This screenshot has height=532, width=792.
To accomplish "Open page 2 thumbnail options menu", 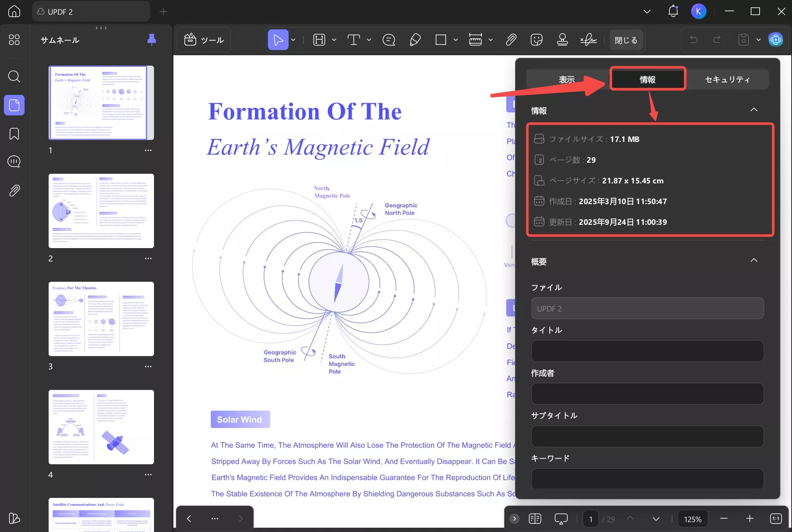I will pos(148,258).
